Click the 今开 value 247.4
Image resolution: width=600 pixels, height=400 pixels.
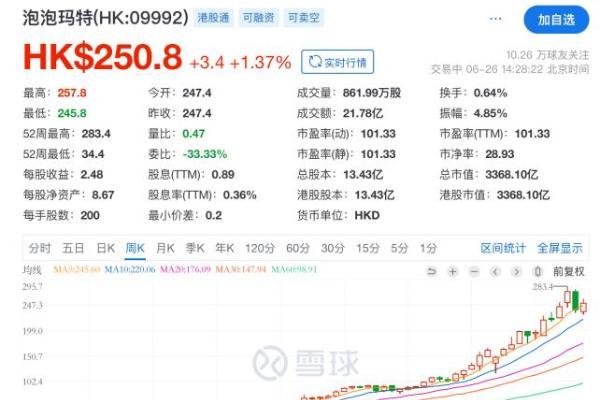click(x=197, y=93)
